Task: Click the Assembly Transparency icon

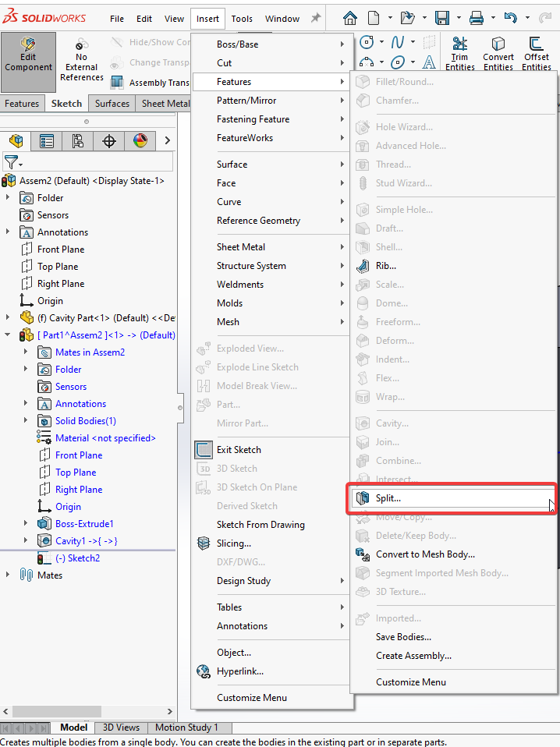Action: pos(117,83)
